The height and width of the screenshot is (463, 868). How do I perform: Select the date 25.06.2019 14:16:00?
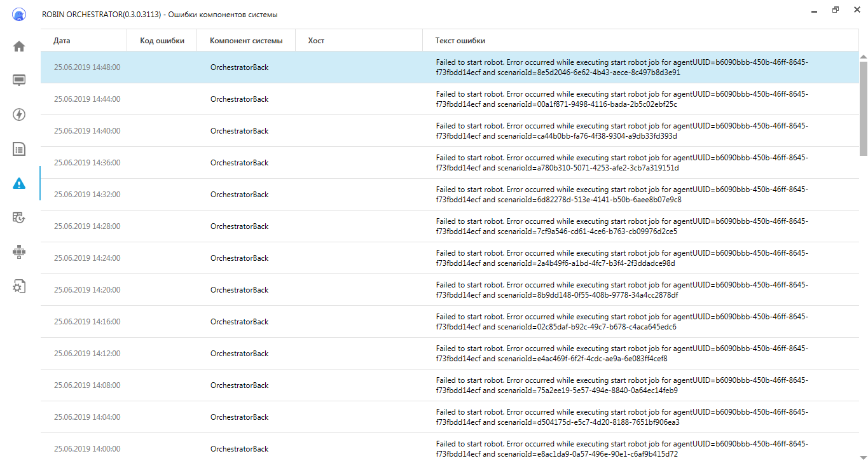pyautogui.click(x=87, y=322)
